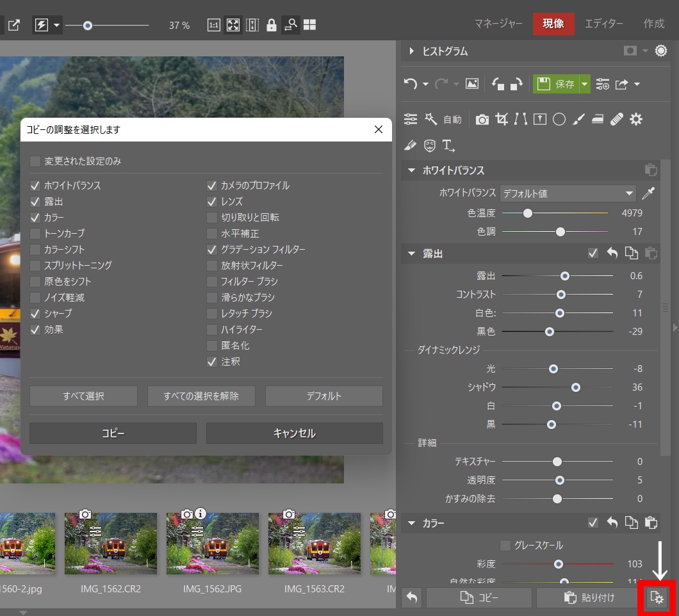This screenshot has height=616, width=679.
Task: Collapse the カラー section
Action: point(411,523)
